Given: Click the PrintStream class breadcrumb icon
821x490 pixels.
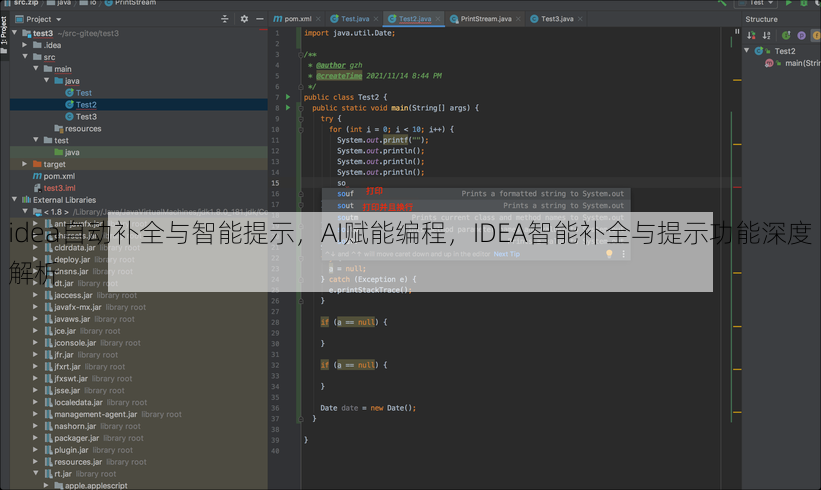Looking at the screenshot, I should click(x=108, y=3).
